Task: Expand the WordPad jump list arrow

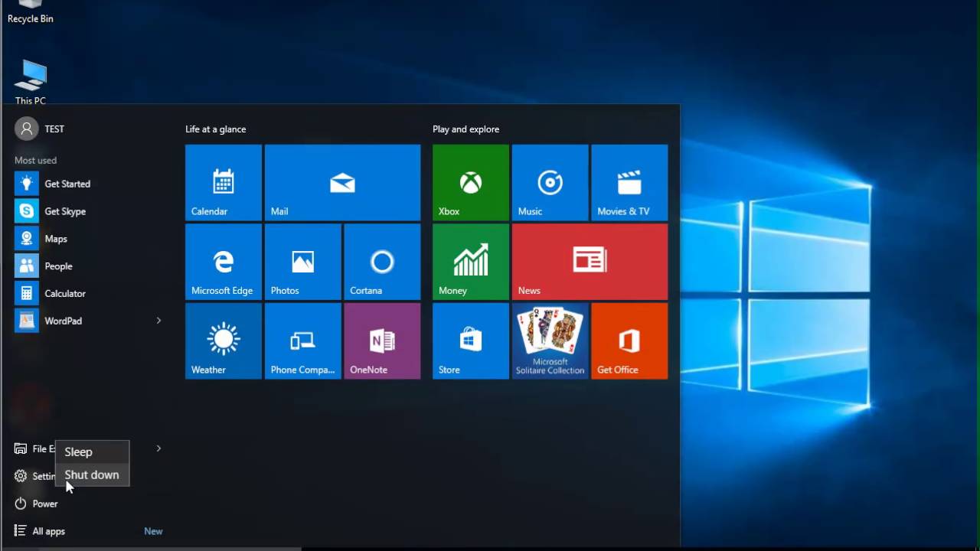Action: click(x=158, y=321)
